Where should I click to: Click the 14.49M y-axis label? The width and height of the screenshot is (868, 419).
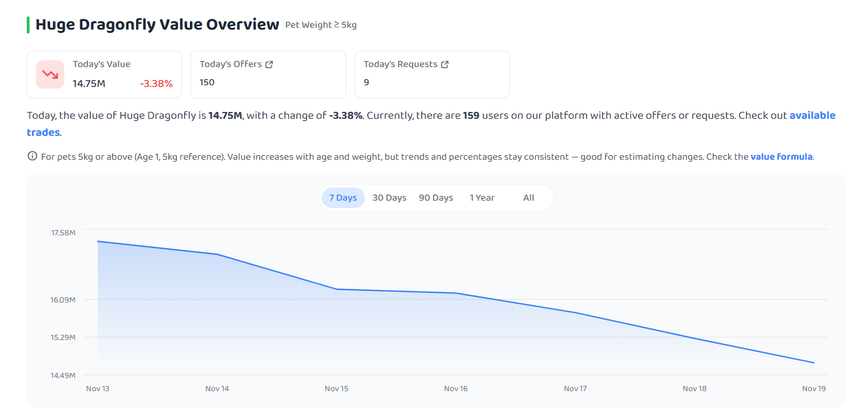coord(63,375)
